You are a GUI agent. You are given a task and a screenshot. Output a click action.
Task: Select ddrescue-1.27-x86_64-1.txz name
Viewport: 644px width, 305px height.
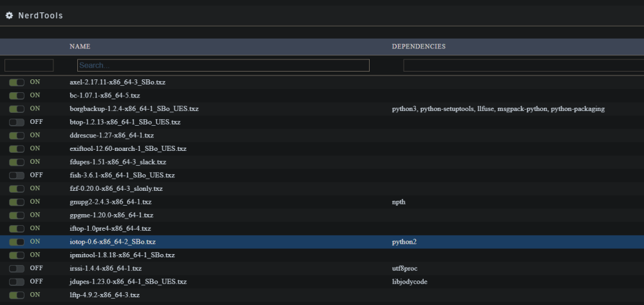[111, 135]
